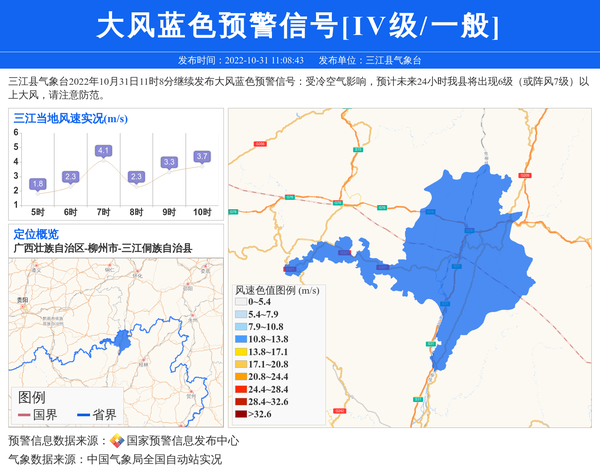This screenshot has height=471, width=600.
Task: Click the 2.3 data label at 6时
Action: pos(70,177)
